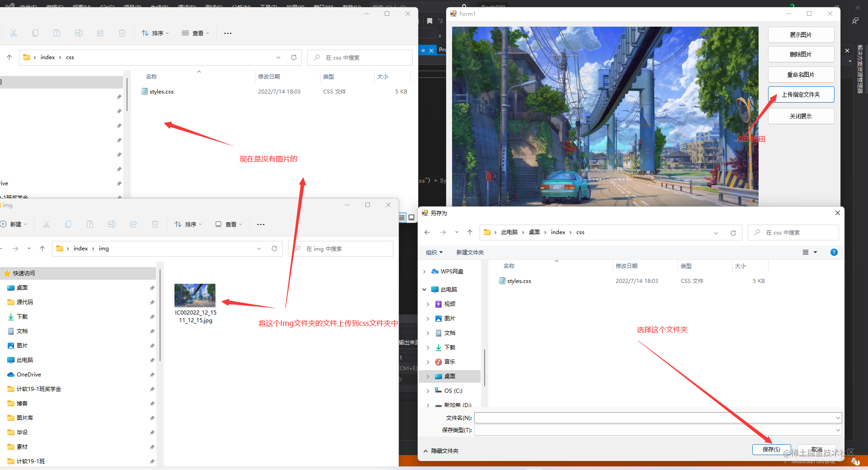868x470 pixels.
Task: Click the 展示图片 button in Form1
Action: [801, 35]
